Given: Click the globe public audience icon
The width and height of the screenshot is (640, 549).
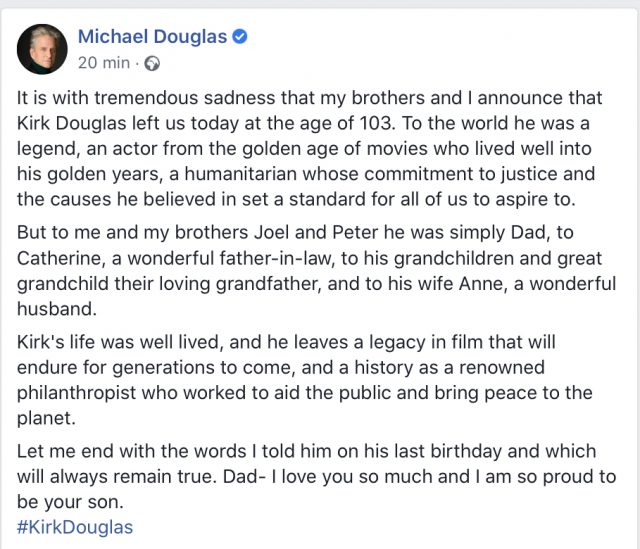Looking at the screenshot, I should click(x=152, y=64).
